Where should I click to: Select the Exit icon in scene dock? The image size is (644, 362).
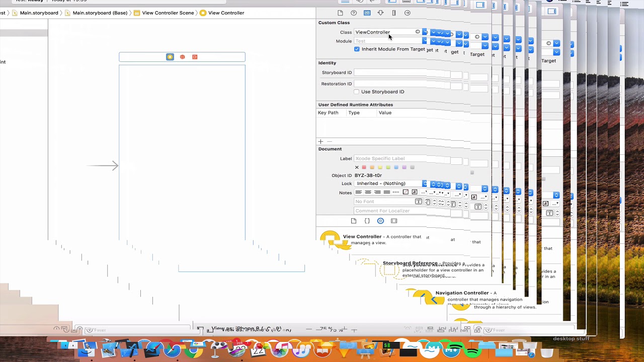click(195, 57)
